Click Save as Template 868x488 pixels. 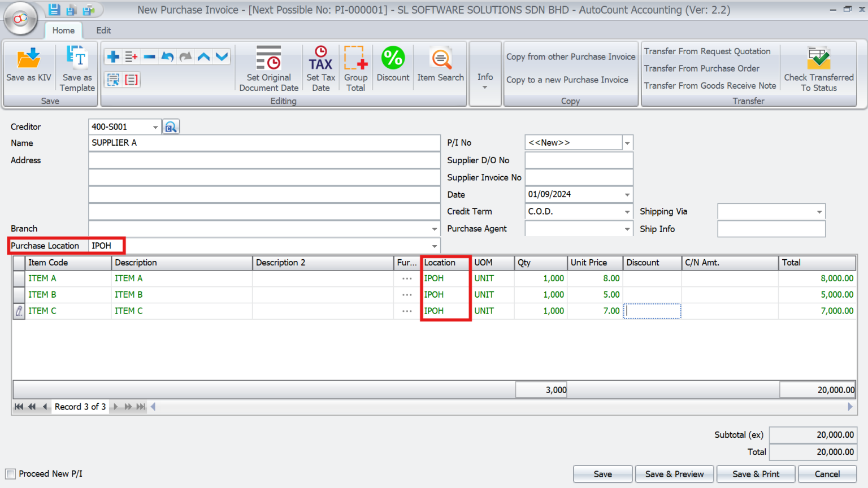coord(77,67)
